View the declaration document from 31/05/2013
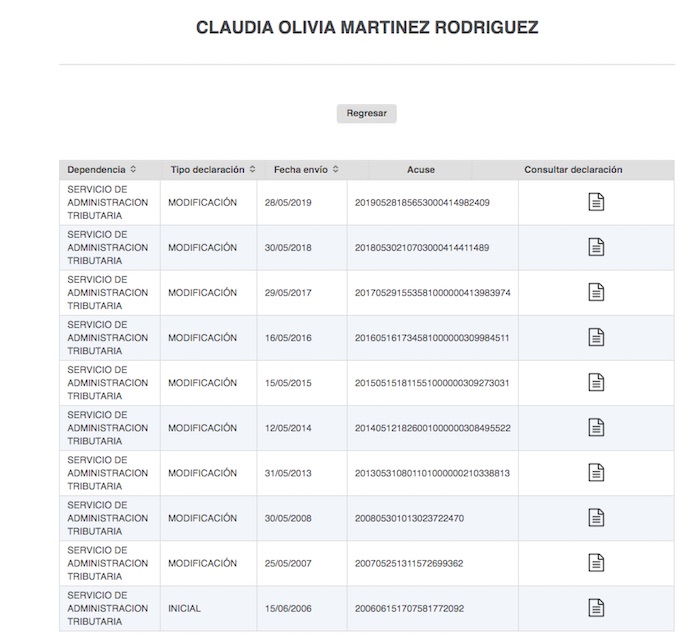 click(596, 473)
